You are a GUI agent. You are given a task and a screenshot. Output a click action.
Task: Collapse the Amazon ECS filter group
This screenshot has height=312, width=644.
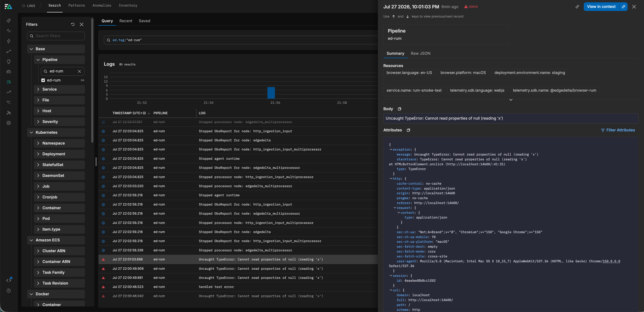tap(31, 240)
